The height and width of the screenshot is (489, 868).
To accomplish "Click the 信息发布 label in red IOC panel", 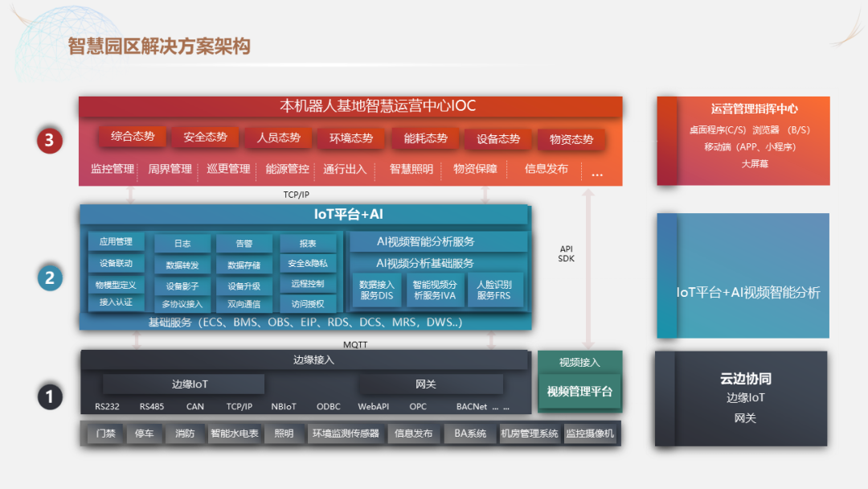I will coord(547,169).
